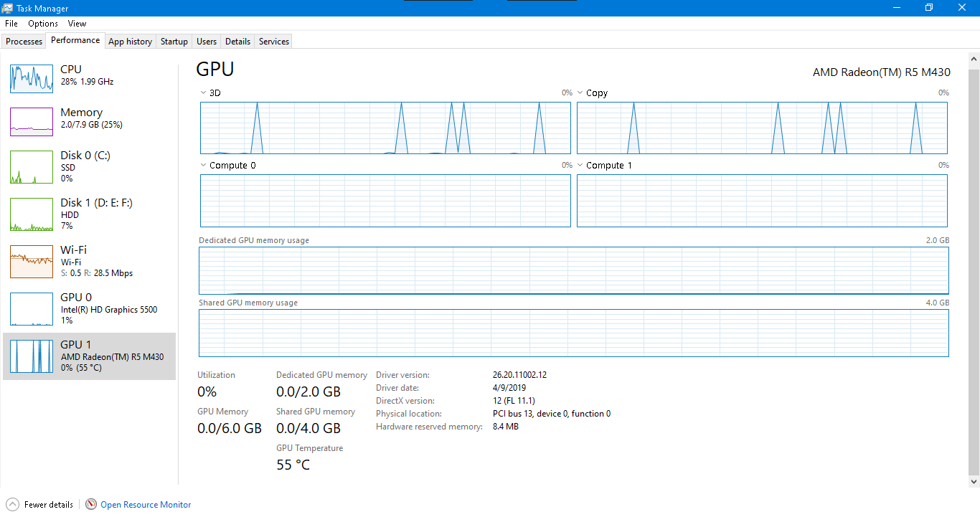Click the PCI bus 13 physical location
Image resolution: width=980 pixels, height=522 pixels.
pyautogui.click(x=552, y=414)
